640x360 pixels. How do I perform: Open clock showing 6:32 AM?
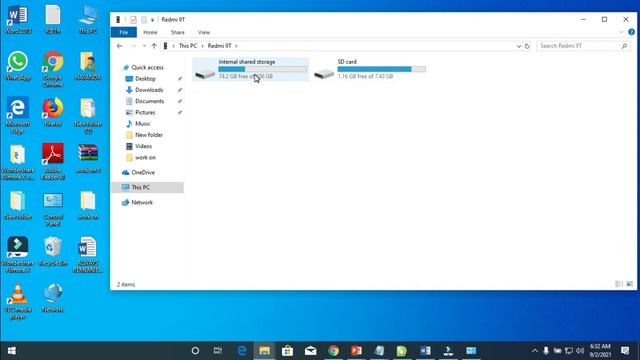[x=600, y=351]
